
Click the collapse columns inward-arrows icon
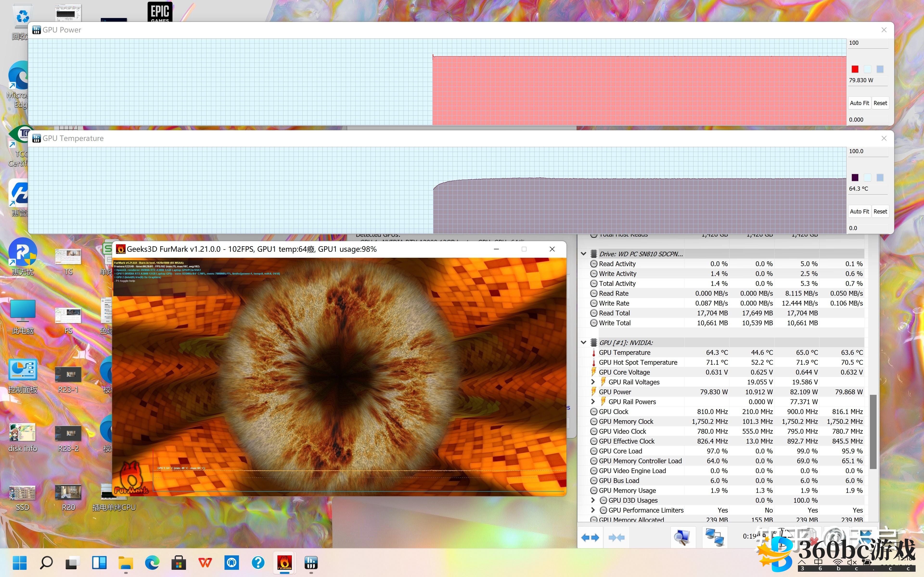tap(616, 537)
